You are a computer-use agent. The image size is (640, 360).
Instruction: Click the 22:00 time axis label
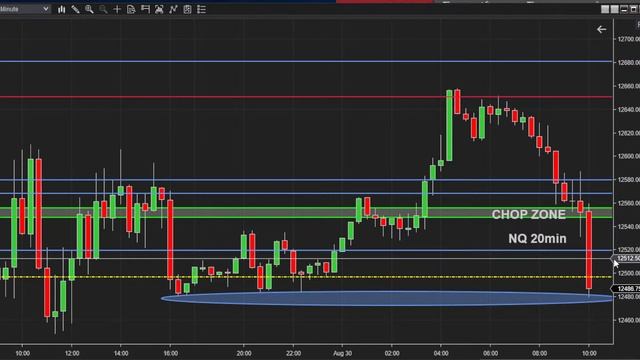coord(293,353)
